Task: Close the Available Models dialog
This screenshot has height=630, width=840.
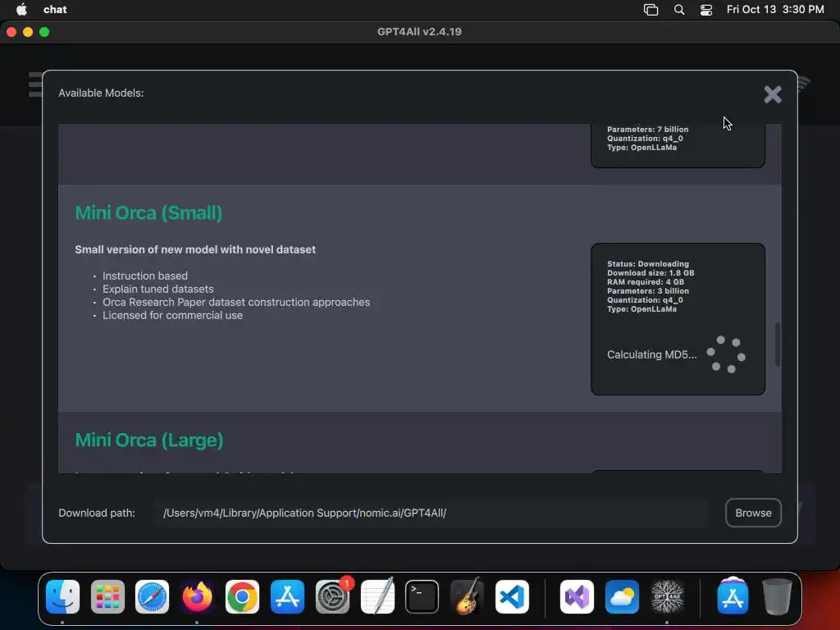Action: tap(773, 94)
